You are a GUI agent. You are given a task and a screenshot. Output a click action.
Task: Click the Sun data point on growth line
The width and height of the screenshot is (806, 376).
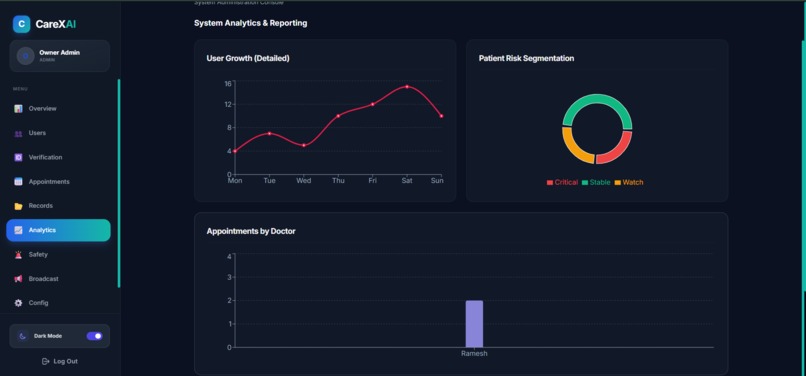[441, 116]
